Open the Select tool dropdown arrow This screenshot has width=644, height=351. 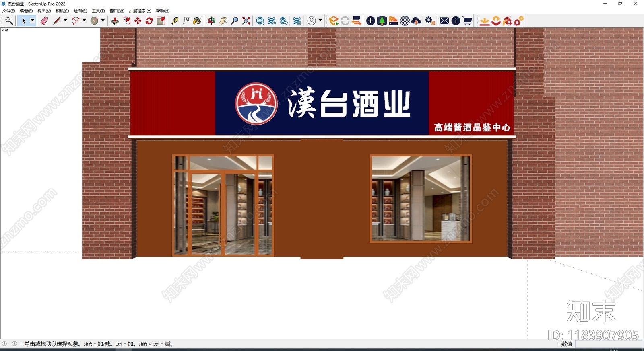33,21
